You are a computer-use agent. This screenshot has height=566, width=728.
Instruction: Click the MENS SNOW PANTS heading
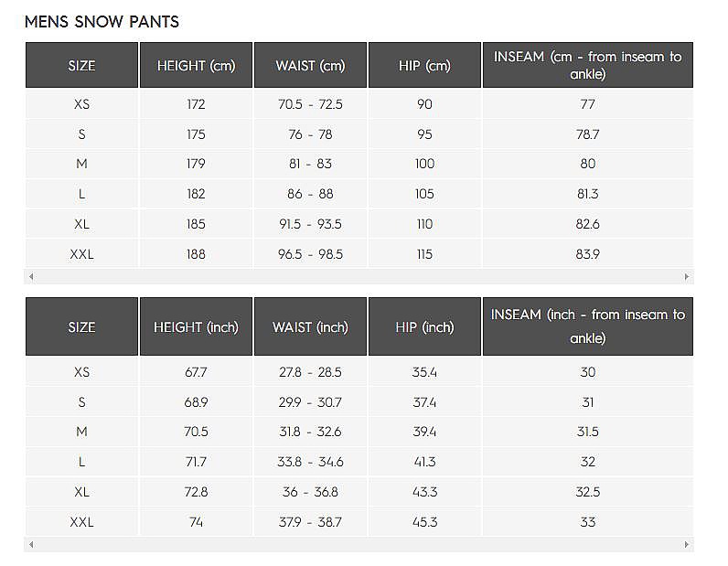click(x=102, y=21)
